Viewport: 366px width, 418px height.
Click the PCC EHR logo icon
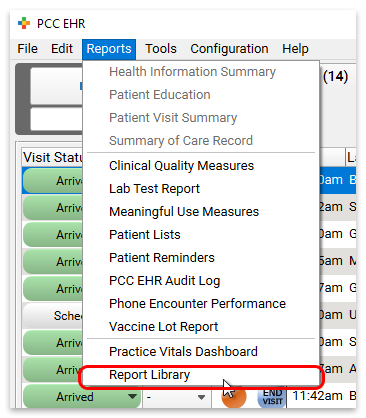tap(24, 24)
